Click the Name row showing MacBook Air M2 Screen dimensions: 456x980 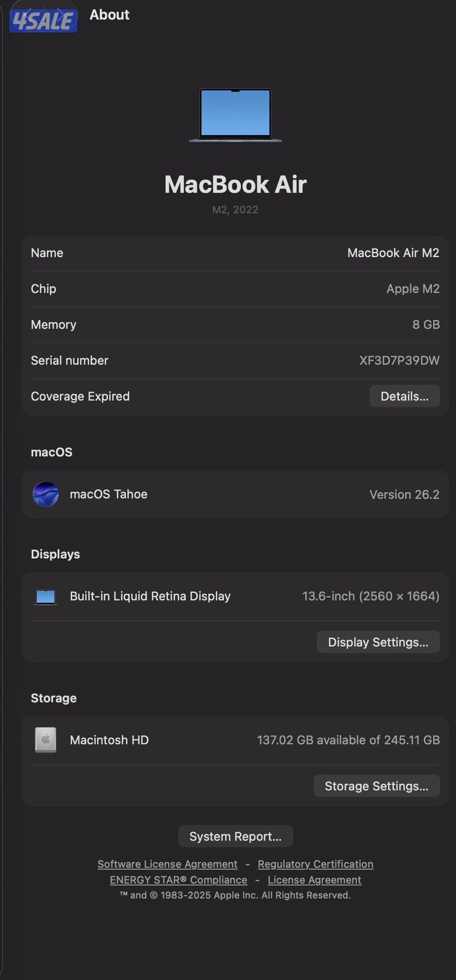[235, 252]
